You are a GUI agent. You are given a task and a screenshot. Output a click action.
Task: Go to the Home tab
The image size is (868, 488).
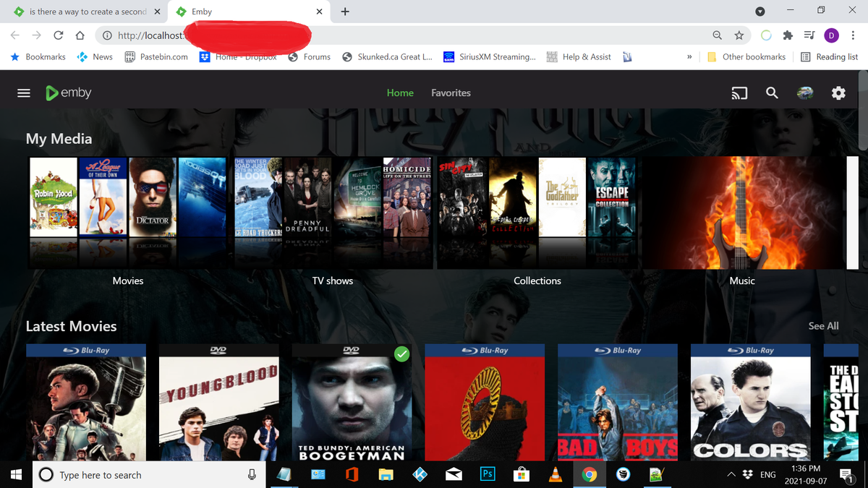pyautogui.click(x=400, y=93)
